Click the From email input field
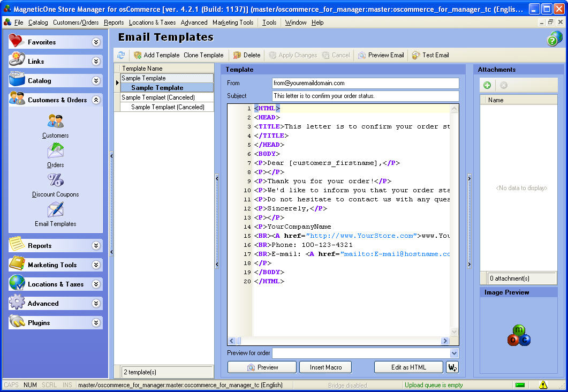The width and height of the screenshot is (568, 392). (365, 83)
